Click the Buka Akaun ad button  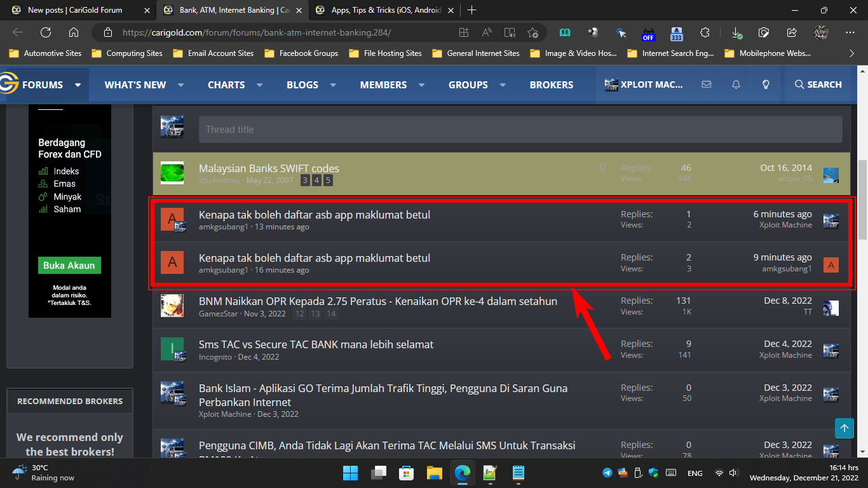69,266
